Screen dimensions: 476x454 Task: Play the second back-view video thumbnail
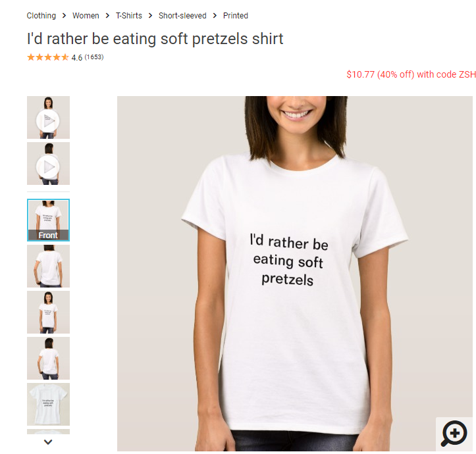click(x=48, y=164)
